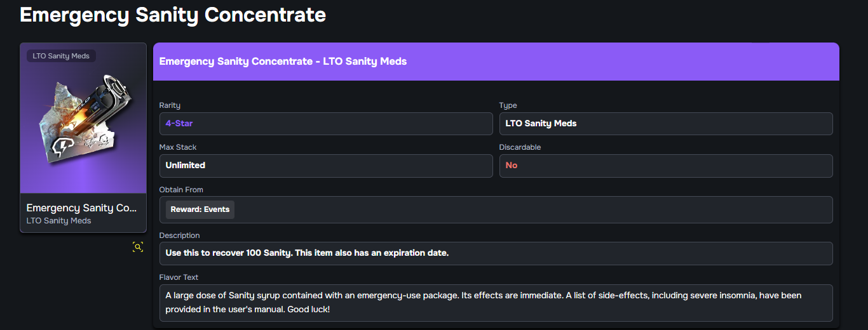Screen dimensions: 868x330
Task: Click the Reward: Events tag
Action: (x=200, y=209)
